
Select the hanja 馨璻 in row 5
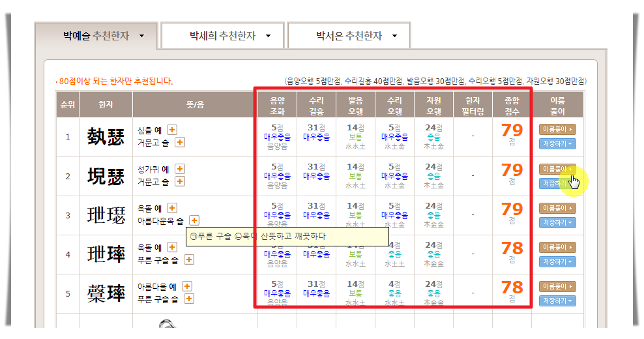106,293
